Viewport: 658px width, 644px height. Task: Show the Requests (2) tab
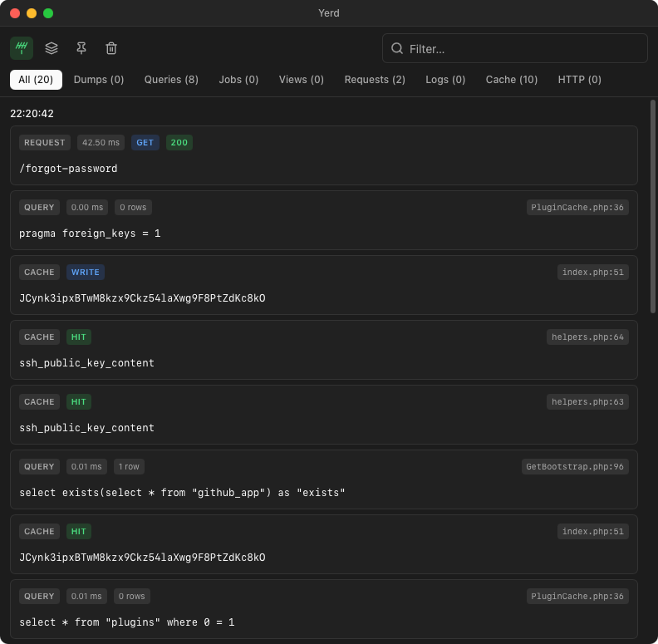click(x=375, y=80)
